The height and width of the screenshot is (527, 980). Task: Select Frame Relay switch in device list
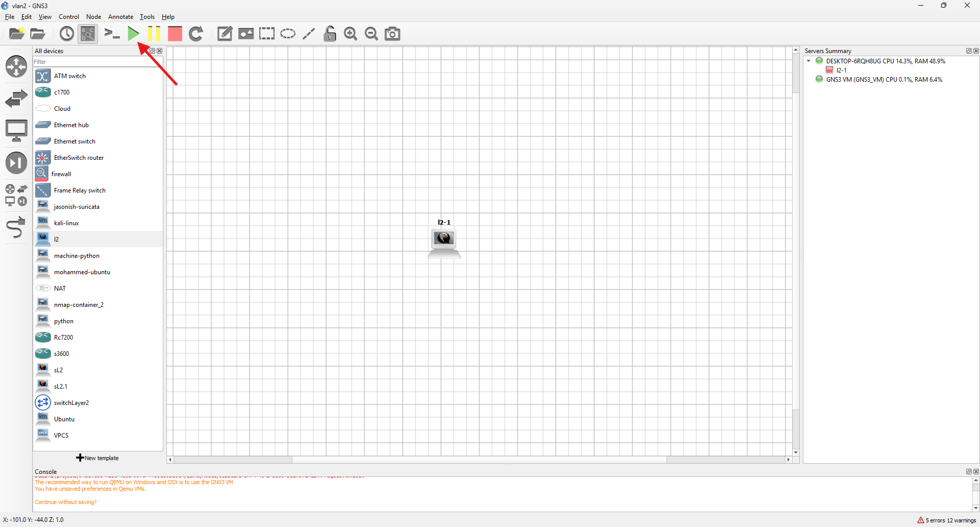point(98,190)
